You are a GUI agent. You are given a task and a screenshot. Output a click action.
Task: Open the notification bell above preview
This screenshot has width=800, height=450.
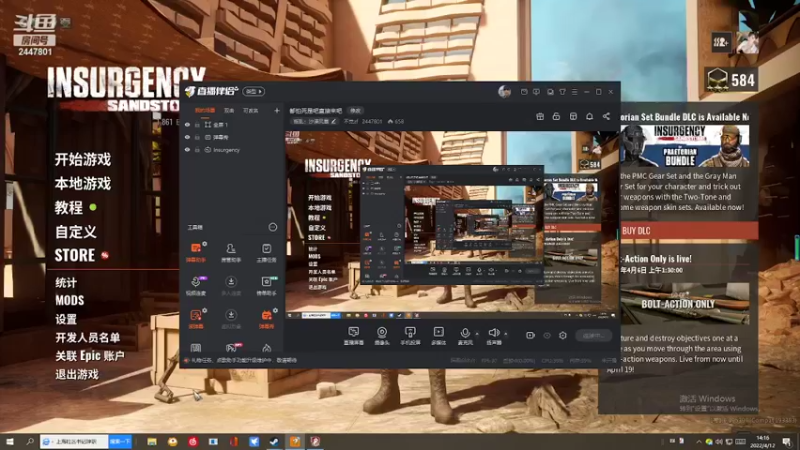coord(589,116)
